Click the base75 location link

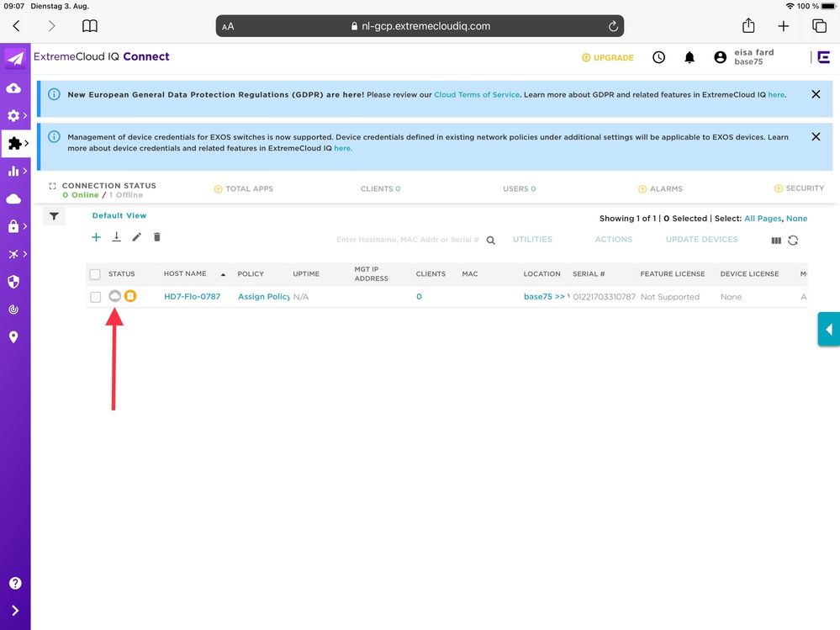point(547,296)
